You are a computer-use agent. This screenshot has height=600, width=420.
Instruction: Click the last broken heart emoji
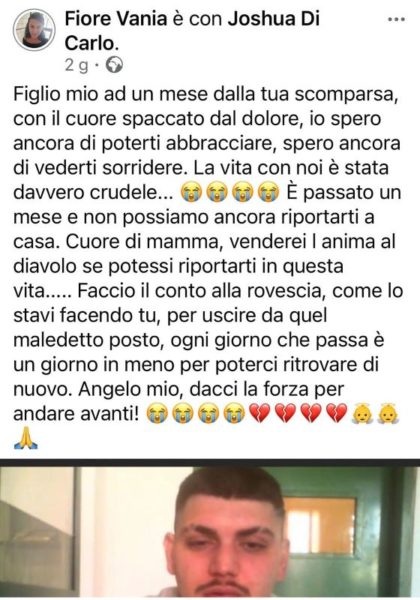click(337, 413)
